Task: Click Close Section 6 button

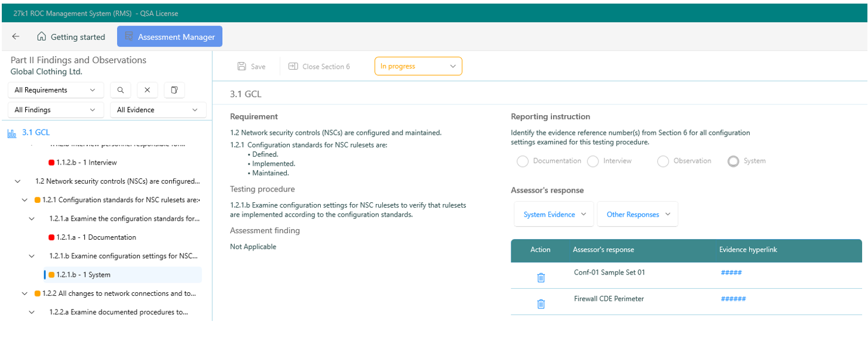Action: [319, 66]
